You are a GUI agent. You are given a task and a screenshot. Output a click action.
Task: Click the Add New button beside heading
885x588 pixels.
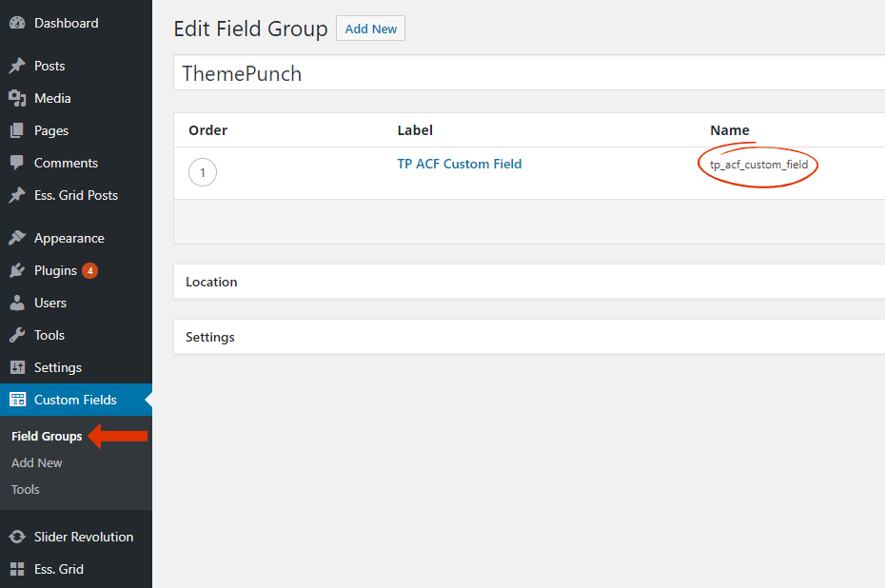(x=371, y=29)
